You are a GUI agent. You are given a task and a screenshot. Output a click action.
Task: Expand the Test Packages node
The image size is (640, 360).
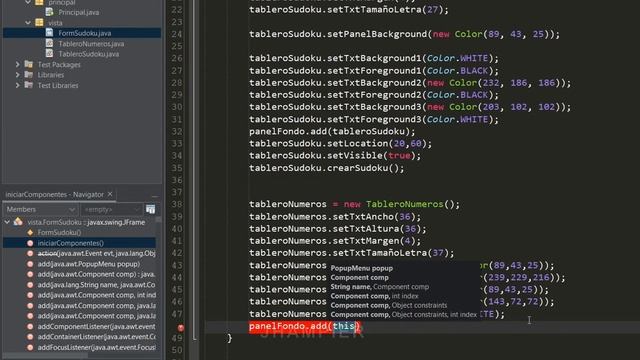[x=18, y=64]
